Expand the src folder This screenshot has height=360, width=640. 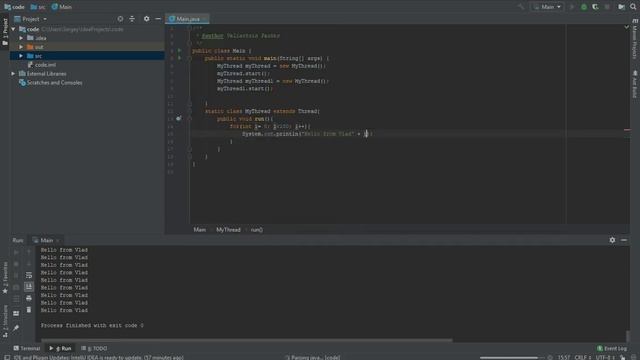(x=21, y=56)
